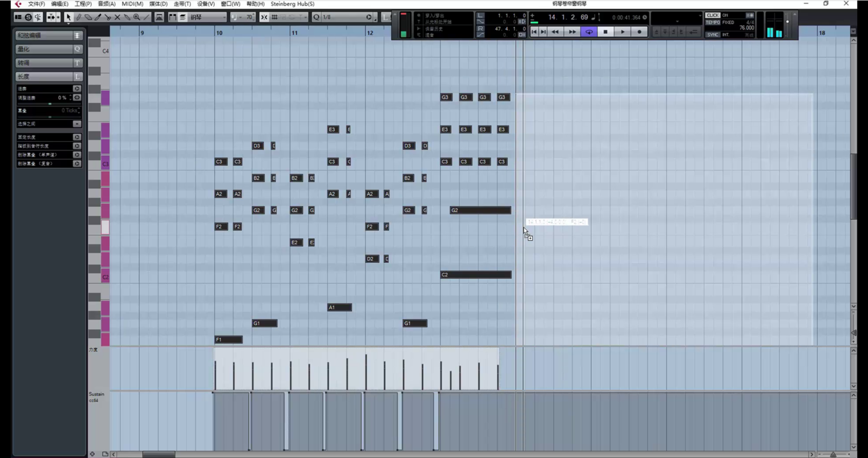
Task: Toggle the SYNC button
Action: [712, 35]
